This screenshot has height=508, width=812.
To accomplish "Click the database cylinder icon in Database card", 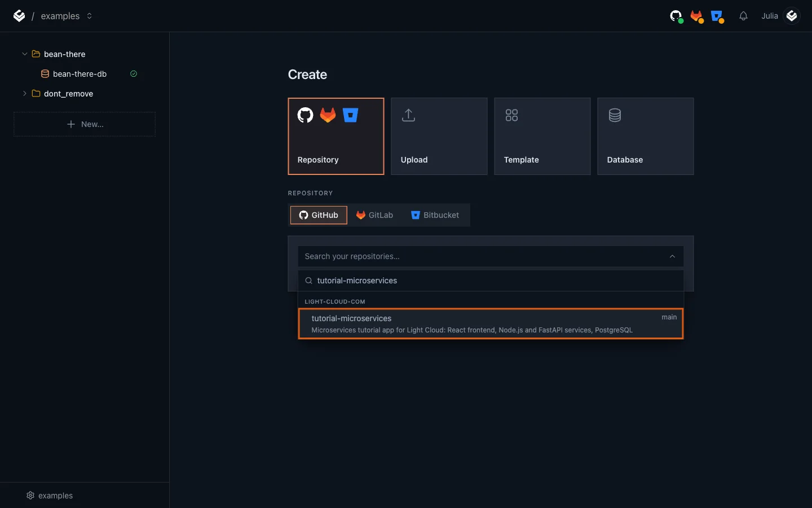I will (x=615, y=115).
